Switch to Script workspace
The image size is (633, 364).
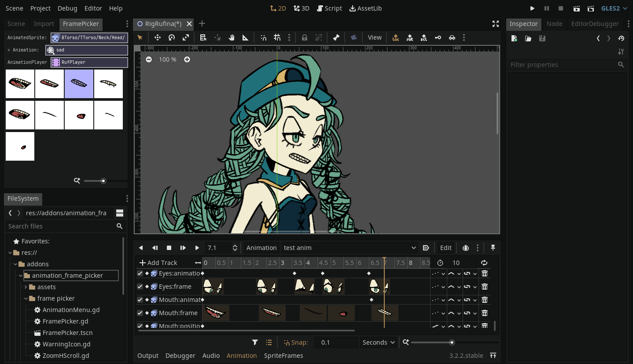click(329, 8)
